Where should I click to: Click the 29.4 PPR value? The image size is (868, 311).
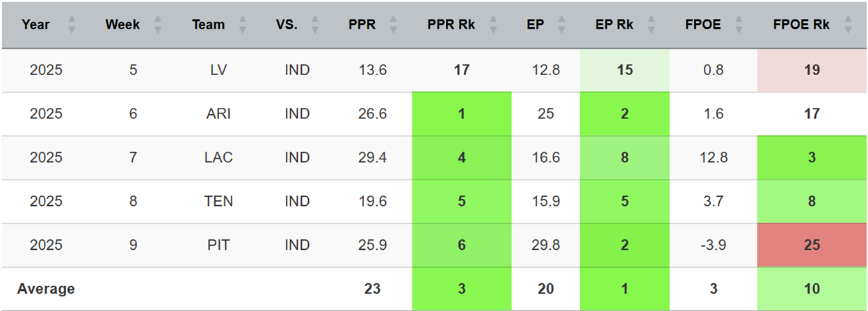tap(372, 157)
